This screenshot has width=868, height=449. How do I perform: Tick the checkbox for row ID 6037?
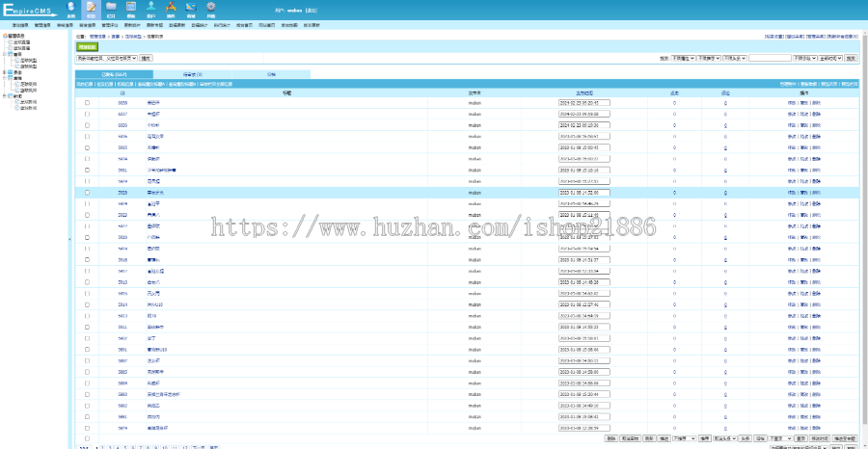(87, 114)
